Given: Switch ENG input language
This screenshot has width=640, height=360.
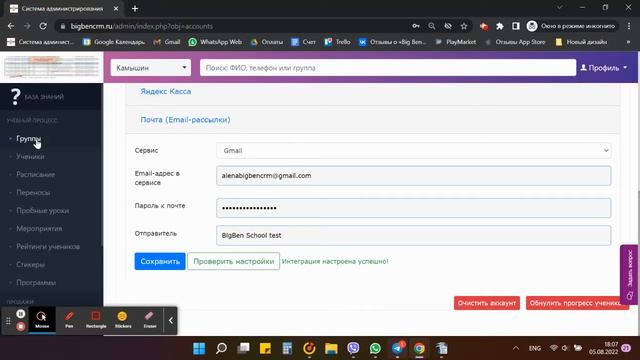Looking at the screenshot, I should [x=535, y=348].
